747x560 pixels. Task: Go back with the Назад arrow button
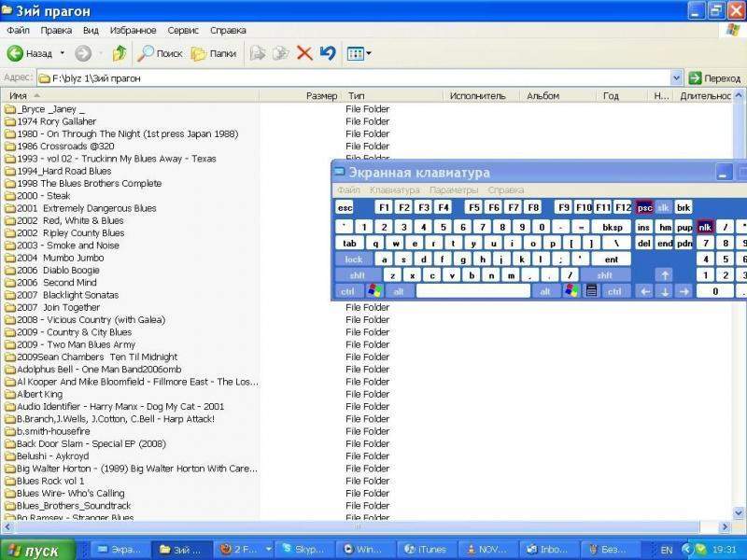(30, 53)
